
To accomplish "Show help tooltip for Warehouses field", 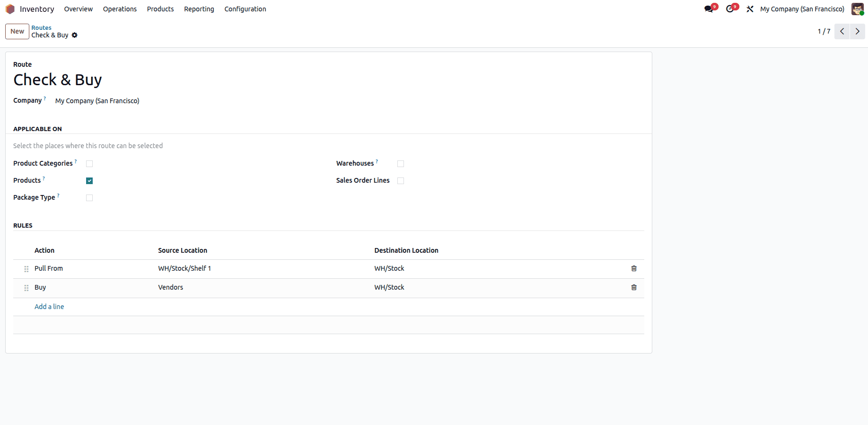I will [377, 161].
